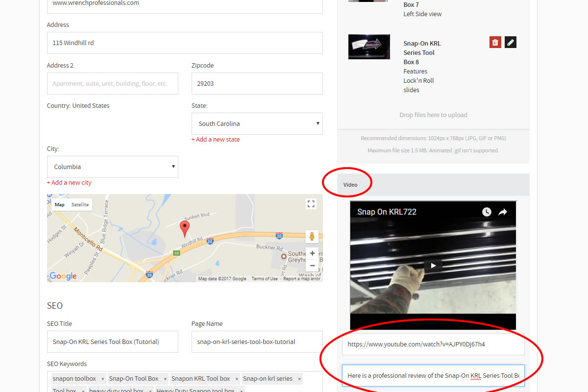Click the 'SEO' section heading

pos(55,305)
